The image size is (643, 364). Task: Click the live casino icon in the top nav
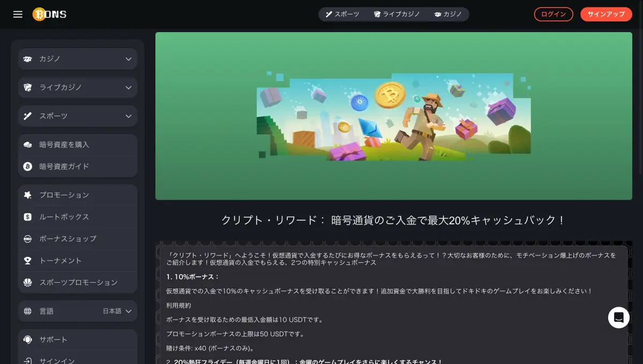point(377,14)
